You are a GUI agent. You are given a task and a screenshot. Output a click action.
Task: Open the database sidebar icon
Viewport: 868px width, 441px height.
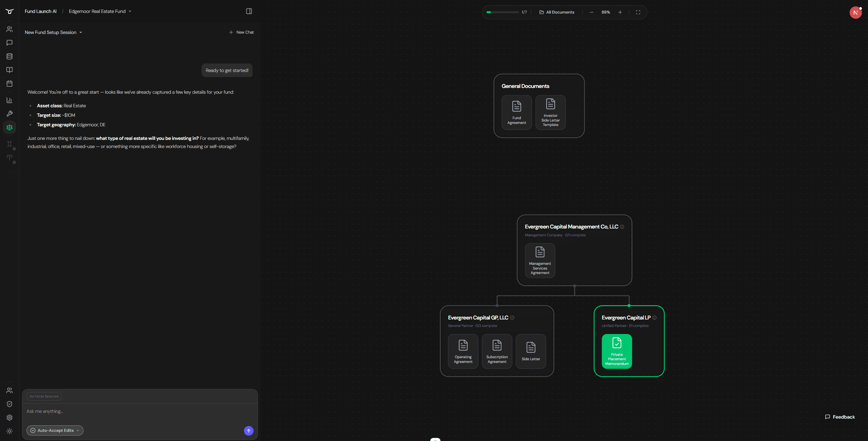[10, 56]
